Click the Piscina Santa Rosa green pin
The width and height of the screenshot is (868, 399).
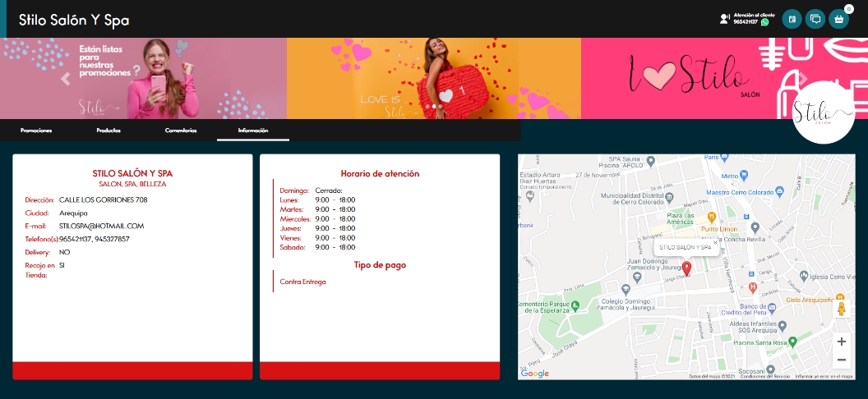pos(792,342)
